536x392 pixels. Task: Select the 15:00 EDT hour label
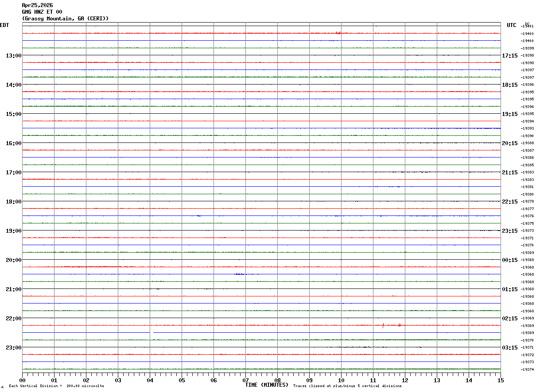pyautogui.click(x=13, y=114)
